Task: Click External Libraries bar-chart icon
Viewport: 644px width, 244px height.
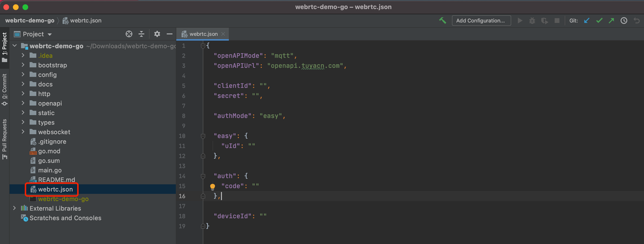Action: (24, 208)
